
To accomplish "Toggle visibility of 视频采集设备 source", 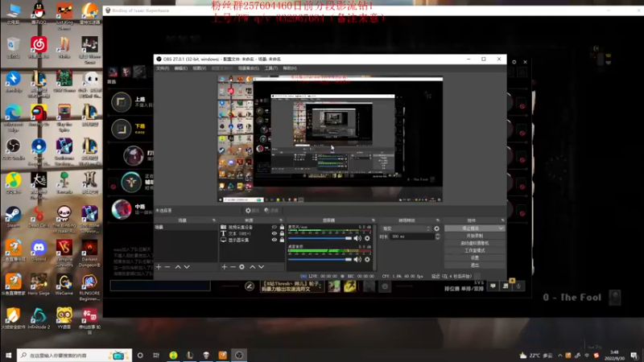I will point(275,227).
